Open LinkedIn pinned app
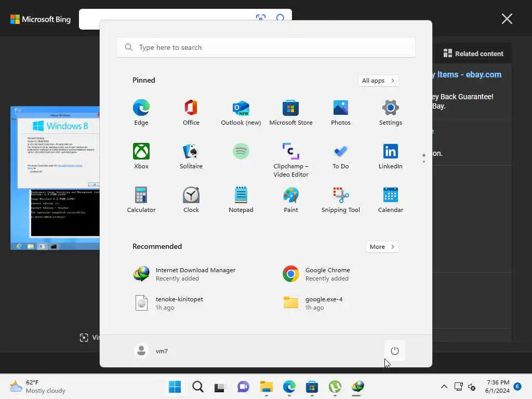Screen dimensions: 532x399 click(391, 156)
